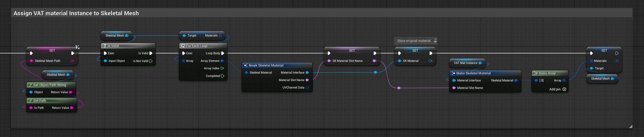644x137 pixels.
Task: Click the Get Path function icon
Action: [31, 101]
